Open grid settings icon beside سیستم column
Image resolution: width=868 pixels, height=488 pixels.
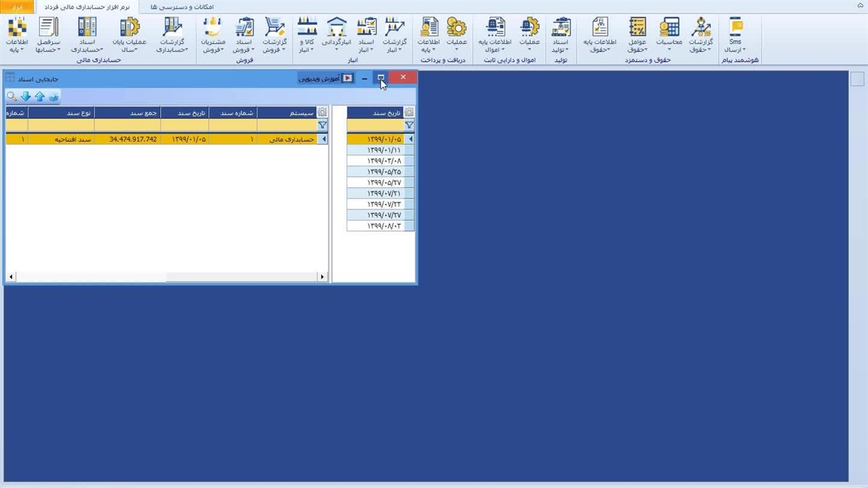click(322, 113)
